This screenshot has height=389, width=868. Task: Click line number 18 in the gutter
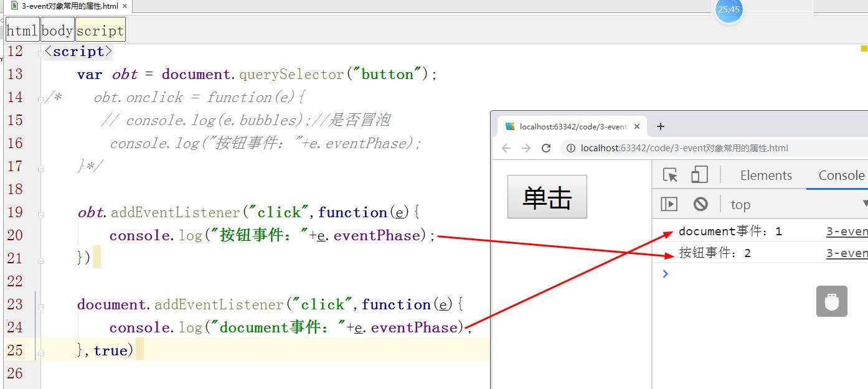coord(15,189)
